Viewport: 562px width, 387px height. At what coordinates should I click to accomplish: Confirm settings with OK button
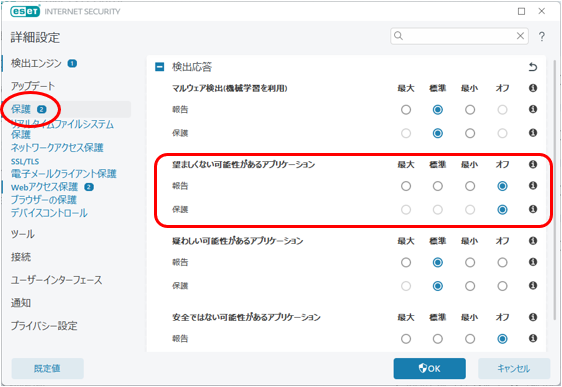click(429, 368)
